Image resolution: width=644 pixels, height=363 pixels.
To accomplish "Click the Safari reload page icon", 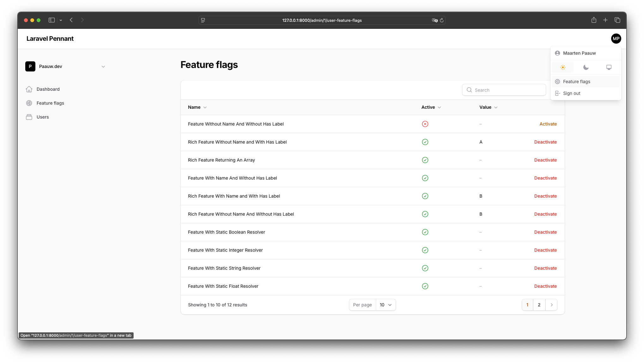I will [442, 20].
